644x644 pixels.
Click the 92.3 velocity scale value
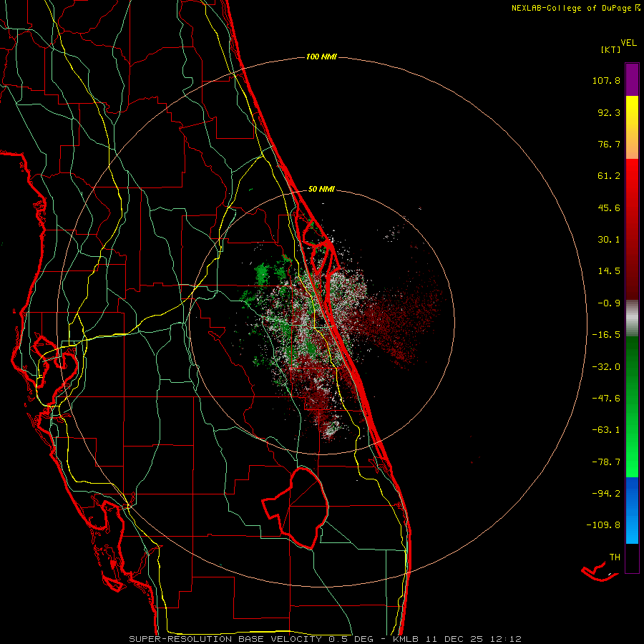tap(609, 112)
